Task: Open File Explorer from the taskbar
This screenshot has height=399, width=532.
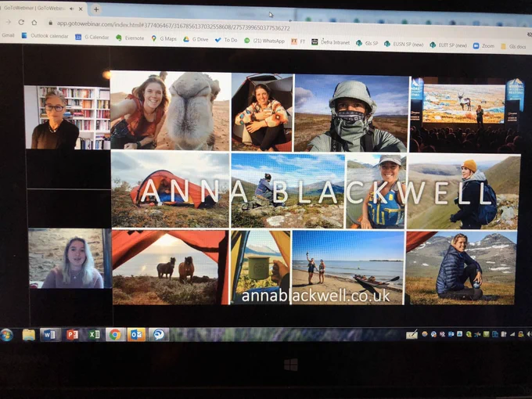Action: [29, 335]
